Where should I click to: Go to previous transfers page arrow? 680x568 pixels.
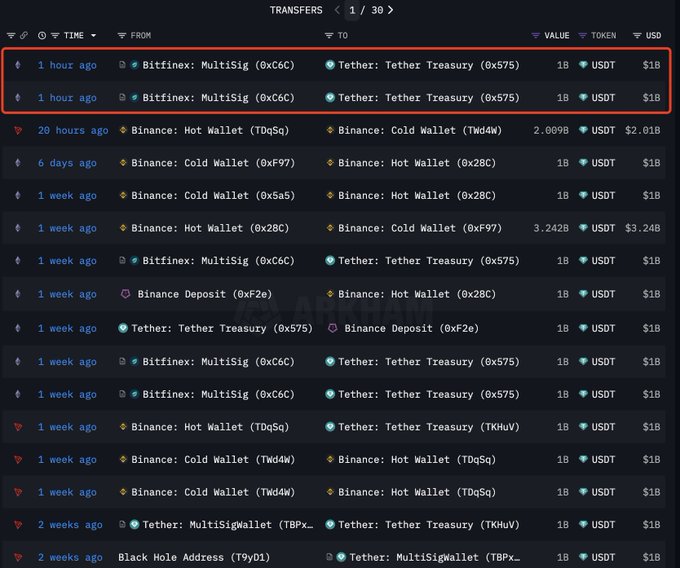pos(337,10)
